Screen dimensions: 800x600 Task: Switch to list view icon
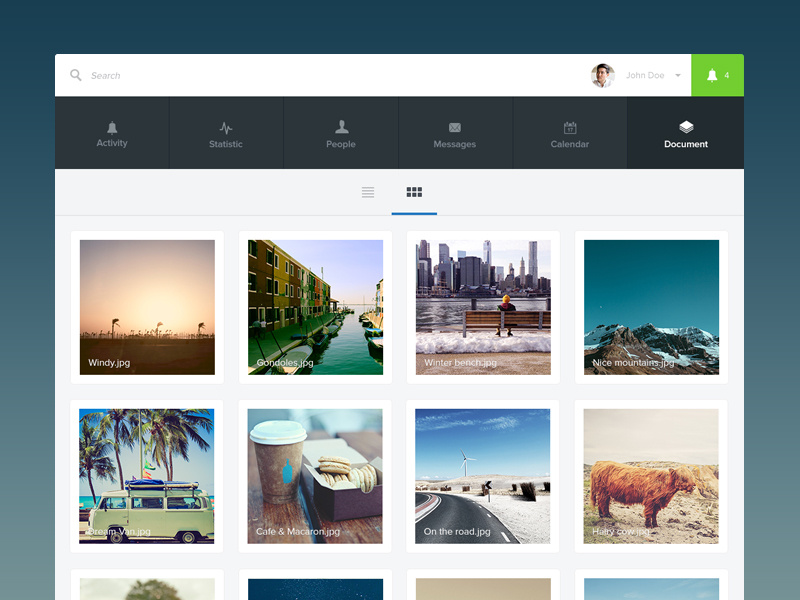[x=368, y=192]
